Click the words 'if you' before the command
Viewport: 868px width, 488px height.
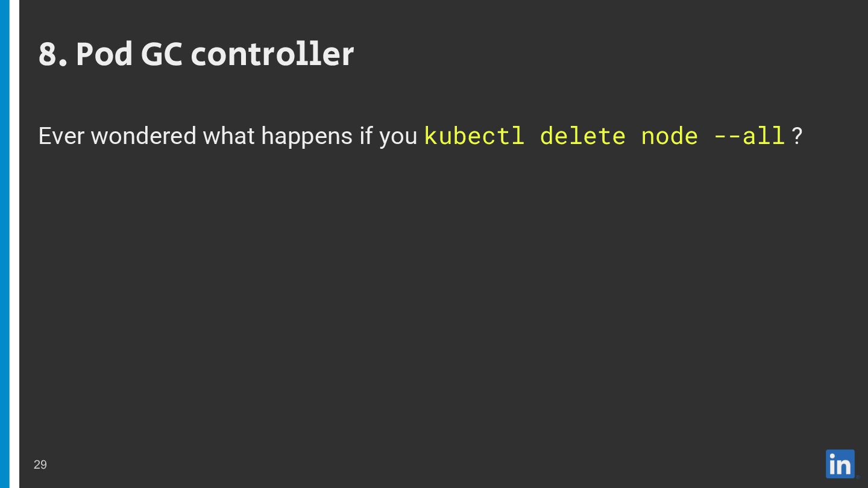point(388,137)
